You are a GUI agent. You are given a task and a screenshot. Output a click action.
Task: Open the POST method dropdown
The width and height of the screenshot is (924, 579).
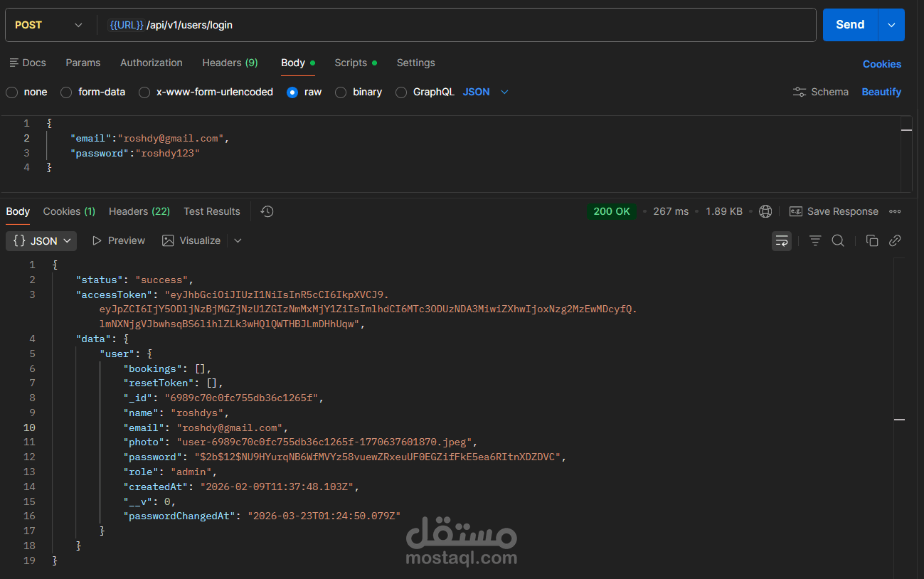[48, 25]
